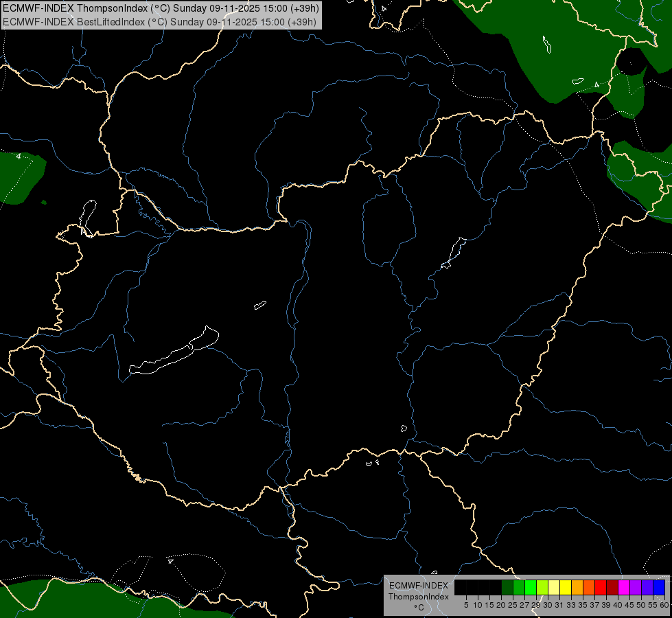Click the legend scale value 30
Image resolution: width=672 pixels, height=618 pixels.
pyautogui.click(x=548, y=605)
